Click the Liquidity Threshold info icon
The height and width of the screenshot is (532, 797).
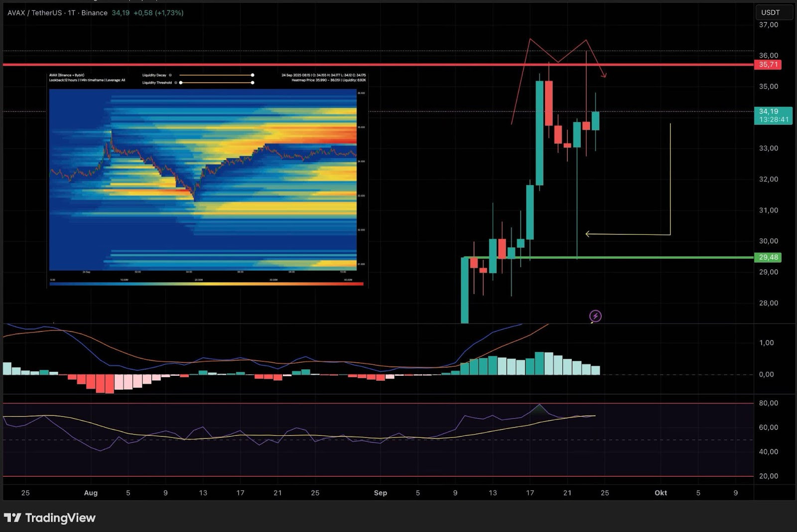click(x=176, y=83)
